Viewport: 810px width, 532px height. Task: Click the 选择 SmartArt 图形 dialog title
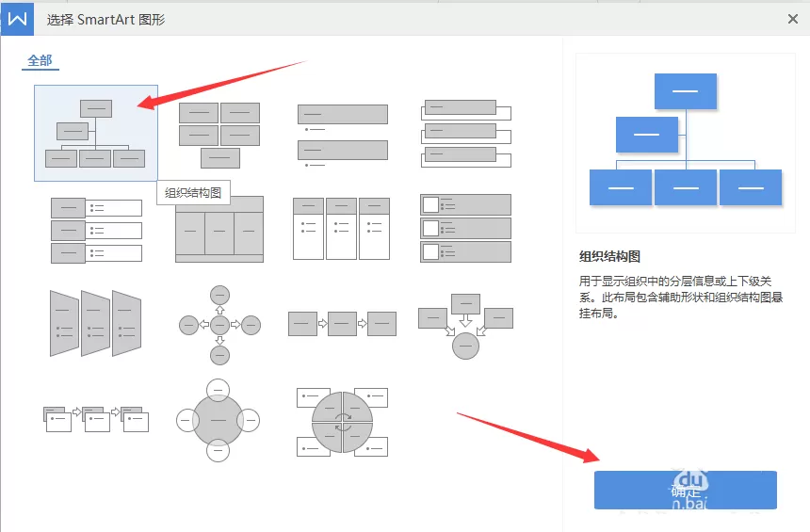tap(105, 20)
